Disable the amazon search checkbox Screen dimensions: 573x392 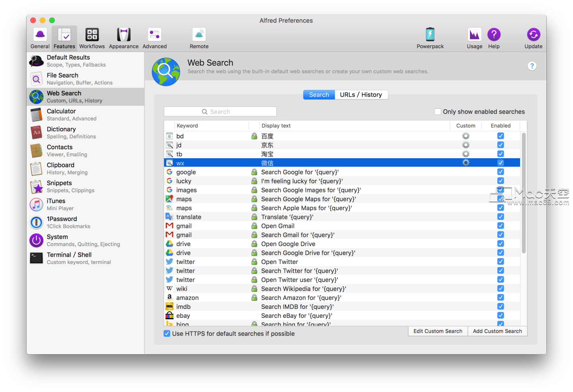(501, 297)
